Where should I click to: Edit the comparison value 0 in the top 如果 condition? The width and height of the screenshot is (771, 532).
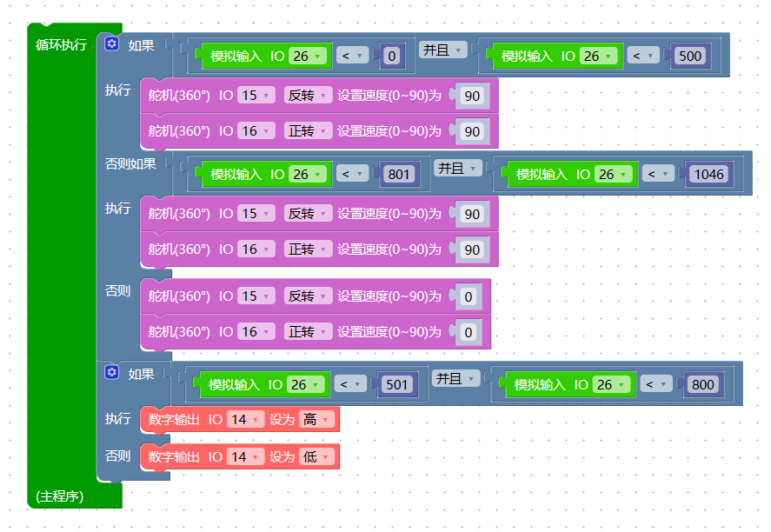[x=392, y=56]
